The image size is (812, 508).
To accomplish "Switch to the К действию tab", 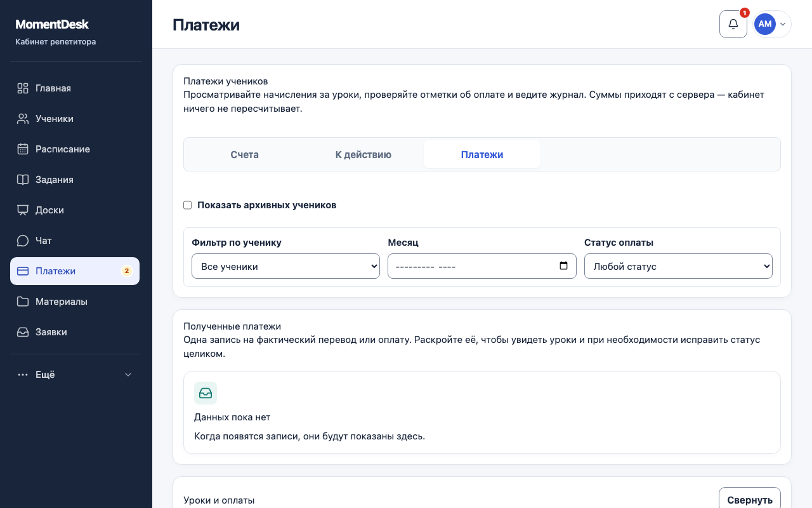I will [x=363, y=154].
